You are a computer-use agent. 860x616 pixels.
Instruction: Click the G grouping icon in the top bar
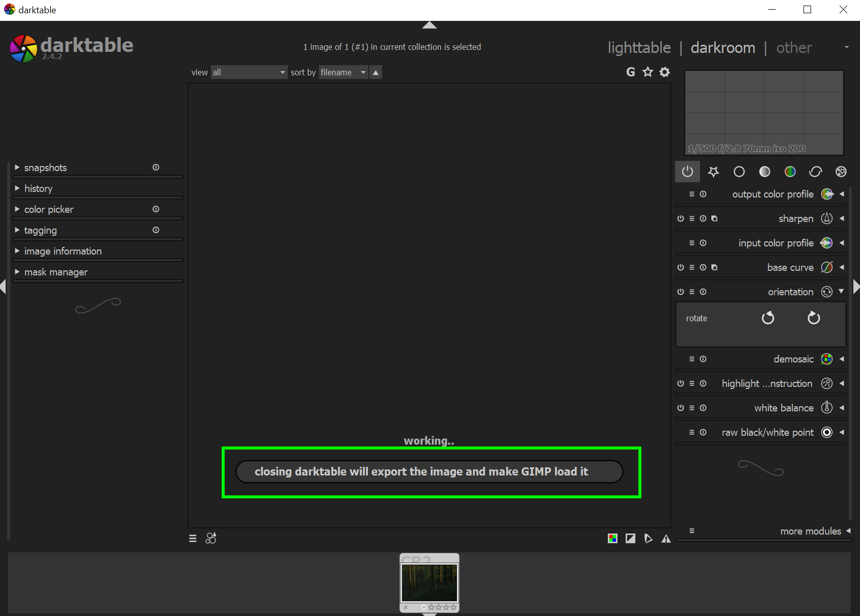[631, 72]
